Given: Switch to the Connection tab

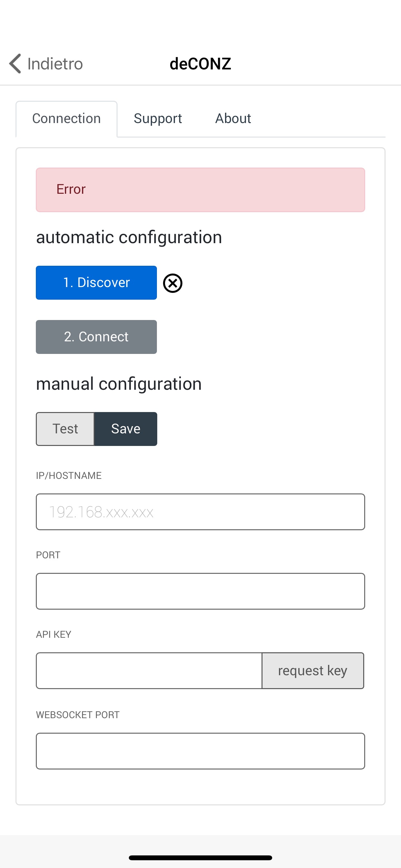Looking at the screenshot, I should click(x=67, y=119).
